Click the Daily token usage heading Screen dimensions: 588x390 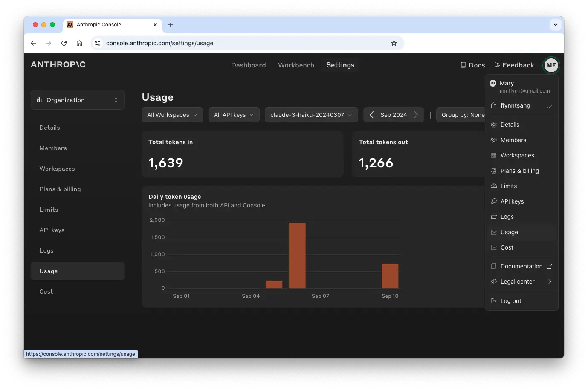pyautogui.click(x=175, y=197)
